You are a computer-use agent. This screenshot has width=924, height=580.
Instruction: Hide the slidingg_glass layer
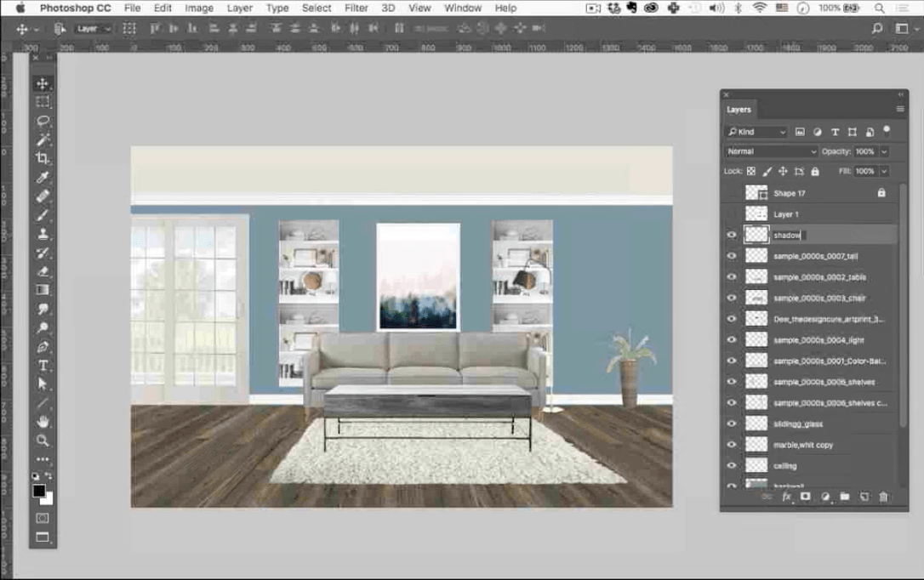click(732, 424)
